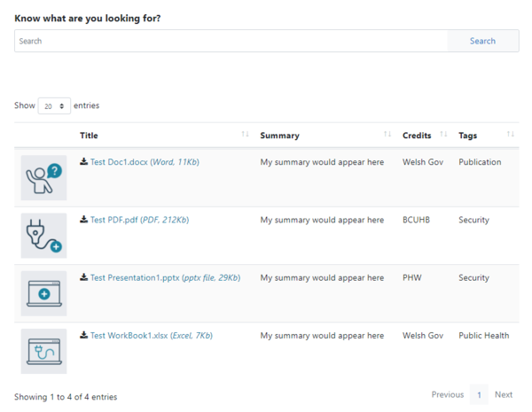Image resolution: width=532 pixels, height=412 pixels.
Task: Open the Test Doc1.docx link
Action: pos(119,162)
